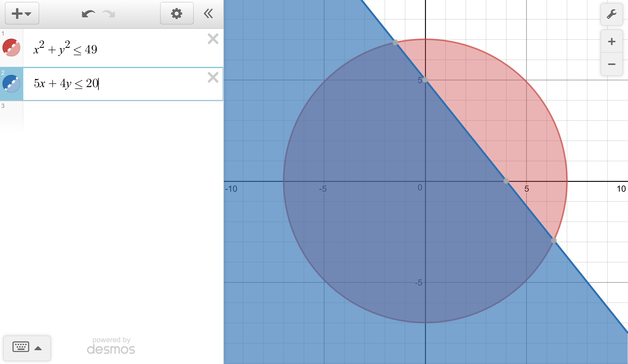This screenshot has height=364, width=628.
Task: Open the wrench graph settings menu
Action: [611, 14]
